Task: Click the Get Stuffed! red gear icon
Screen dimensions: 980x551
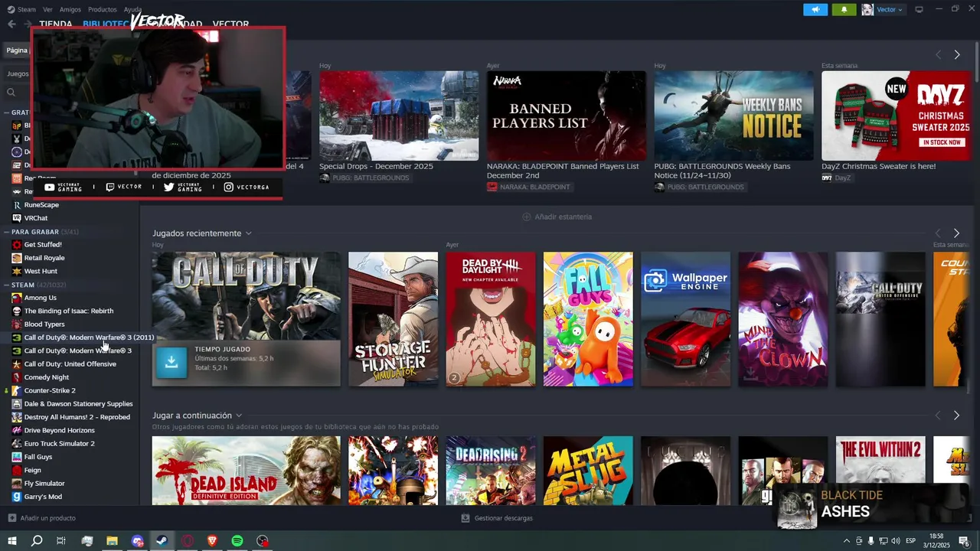Action: point(17,245)
